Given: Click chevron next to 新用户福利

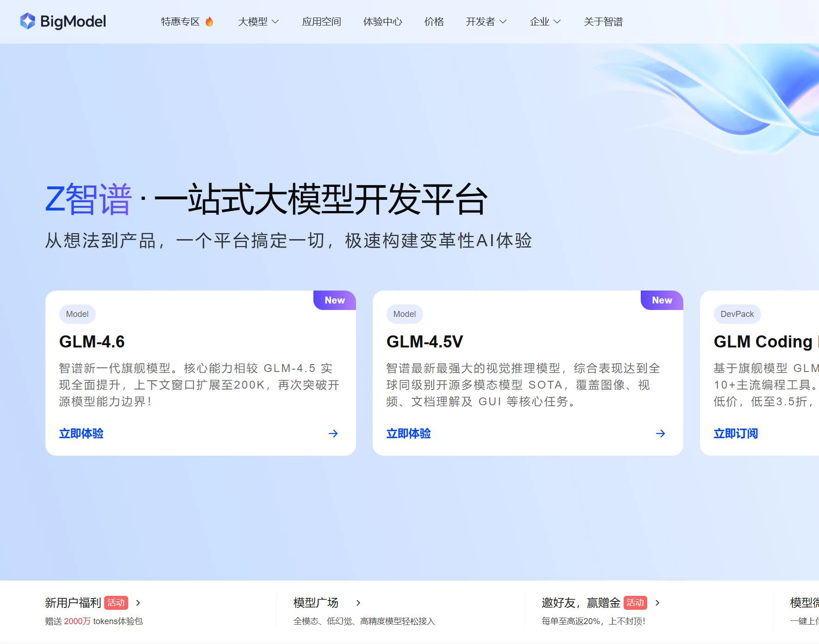Looking at the screenshot, I should 138,603.
